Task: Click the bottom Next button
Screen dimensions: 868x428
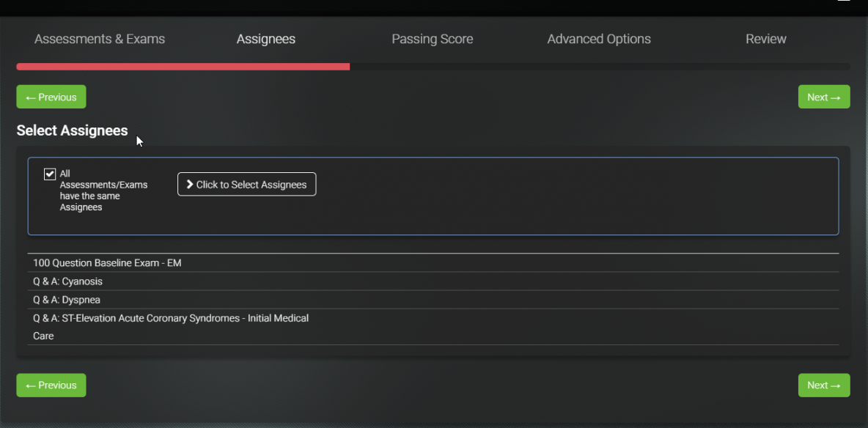Action: (824, 385)
